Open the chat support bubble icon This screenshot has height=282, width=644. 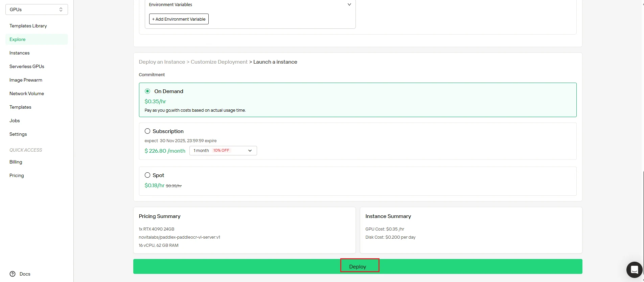[x=634, y=270]
